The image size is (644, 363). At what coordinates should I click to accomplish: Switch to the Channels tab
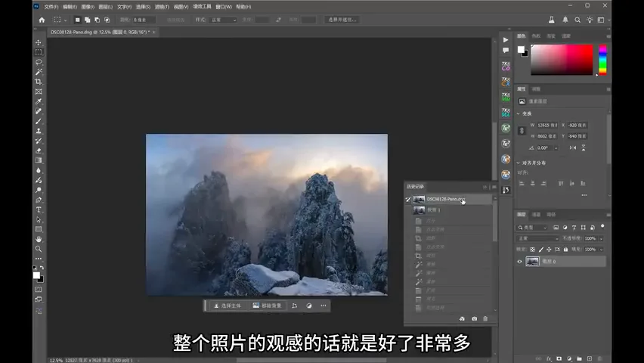pos(536,215)
